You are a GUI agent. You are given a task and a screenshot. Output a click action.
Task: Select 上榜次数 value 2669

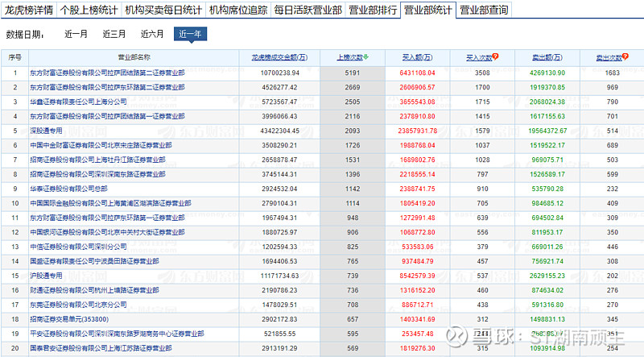[x=353, y=87]
